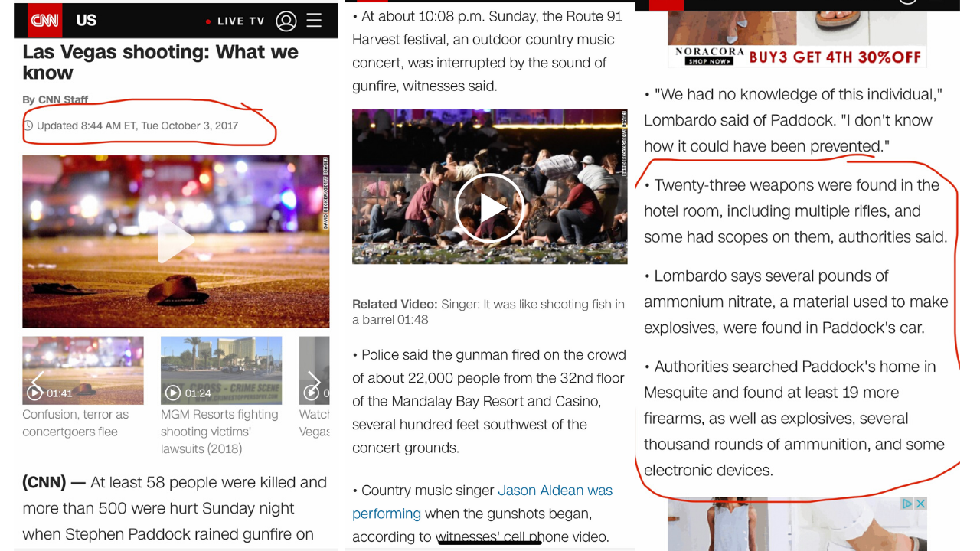Image resolution: width=980 pixels, height=551 pixels.
Task: Open 'Confusion, terror as concertgoers flee' thumbnail
Action: pyautogui.click(x=83, y=370)
